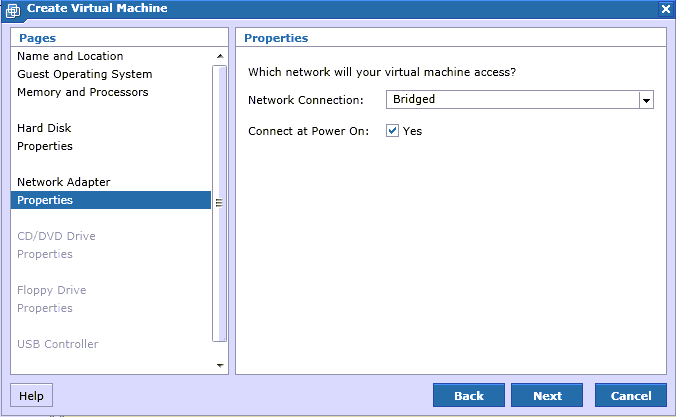Open Properties under Hard Disk

coord(45,146)
